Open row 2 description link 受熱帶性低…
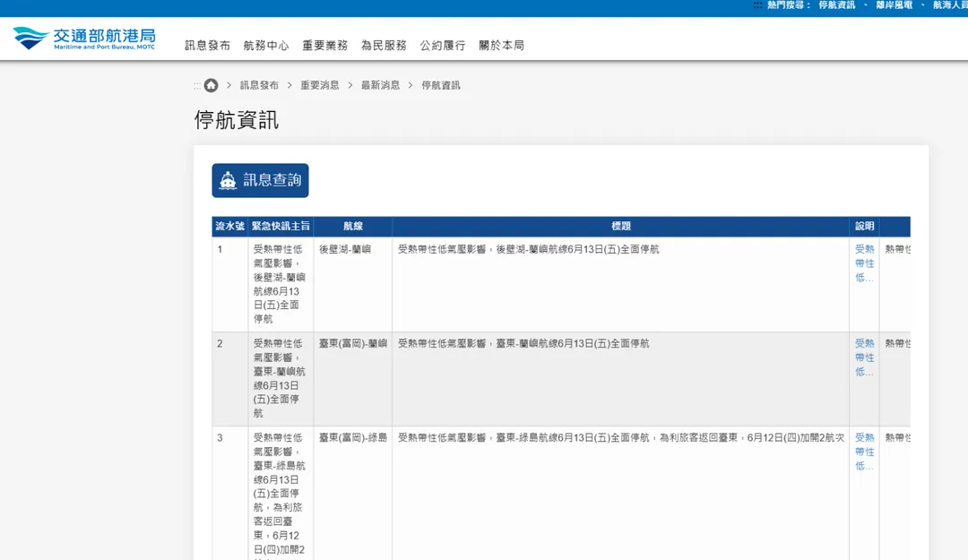The height and width of the screenshot is (560, 968). pos(864,358)
